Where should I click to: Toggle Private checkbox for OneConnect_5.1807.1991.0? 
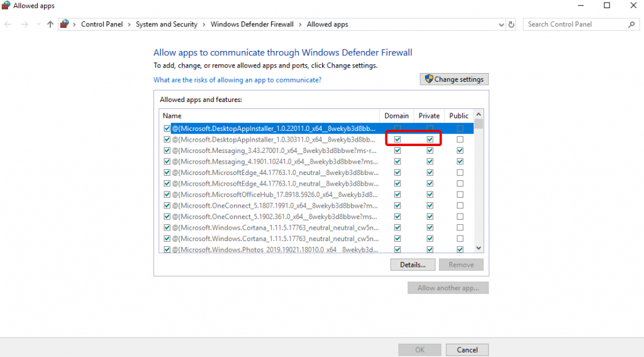point(430,206)
